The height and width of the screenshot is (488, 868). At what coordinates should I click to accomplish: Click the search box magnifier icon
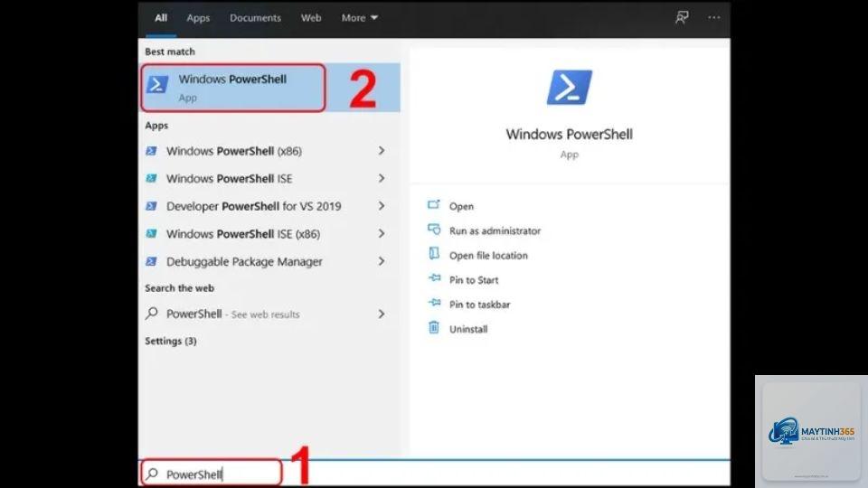152,474
